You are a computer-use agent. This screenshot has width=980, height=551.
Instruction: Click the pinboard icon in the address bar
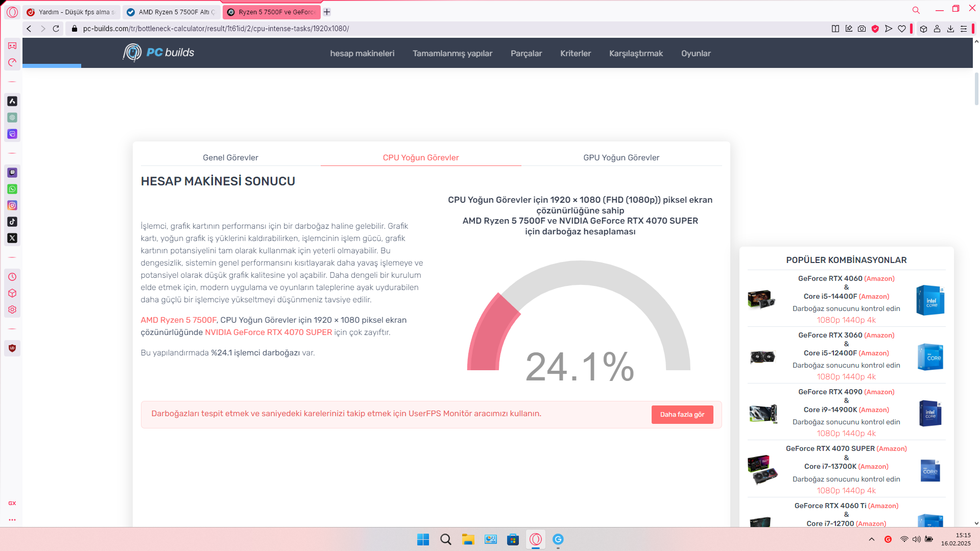point(849,29)
